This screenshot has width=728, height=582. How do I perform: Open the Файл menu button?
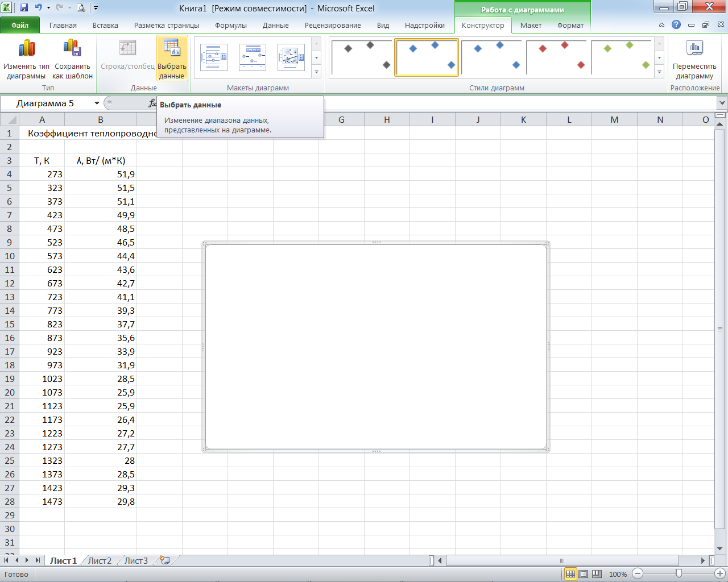point(20,25)
